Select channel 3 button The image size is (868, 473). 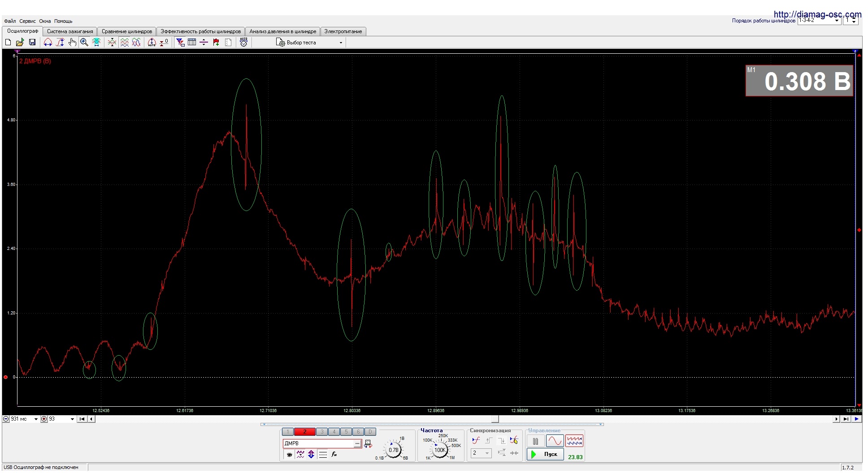pos(322,432)
